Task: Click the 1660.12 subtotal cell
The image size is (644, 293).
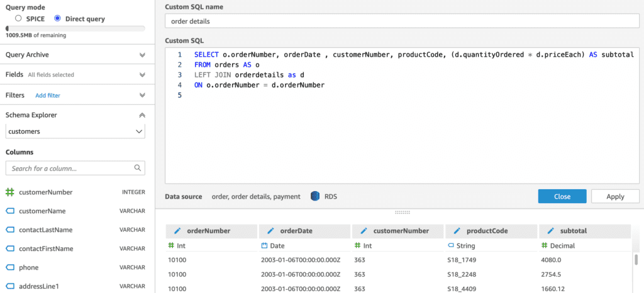Action: (553, 289)
